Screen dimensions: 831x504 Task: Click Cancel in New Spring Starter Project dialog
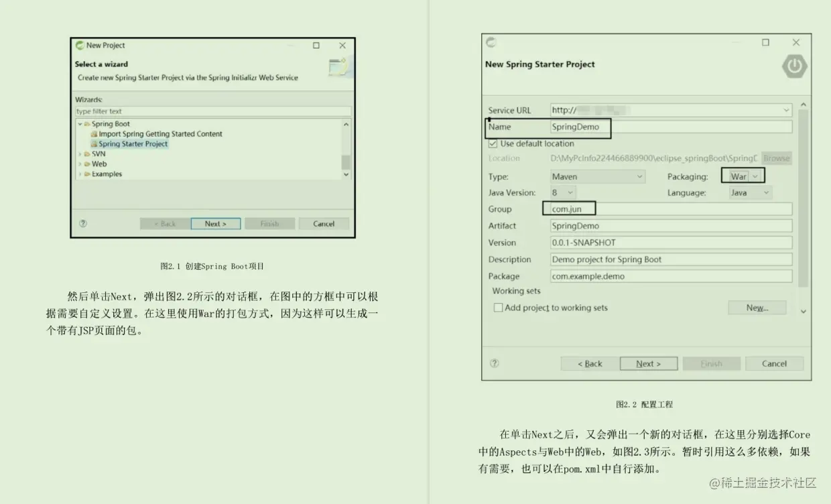(774, 364)
